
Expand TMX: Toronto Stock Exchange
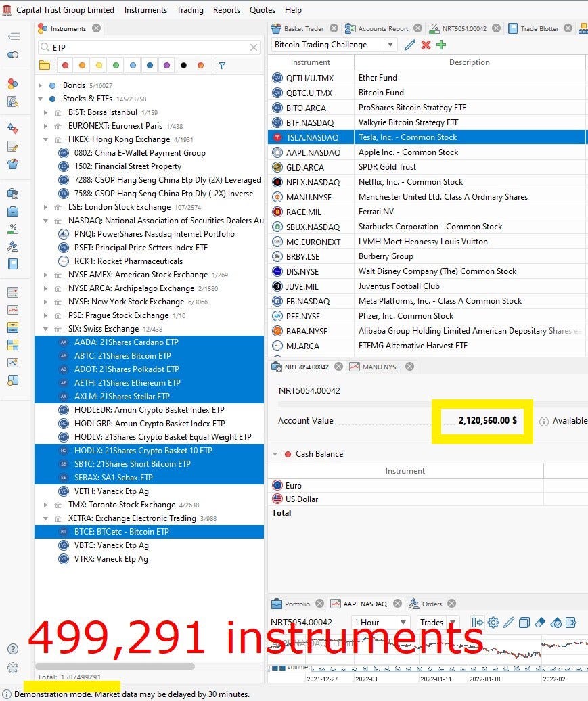pyautogui.click(x=45, y=505)
